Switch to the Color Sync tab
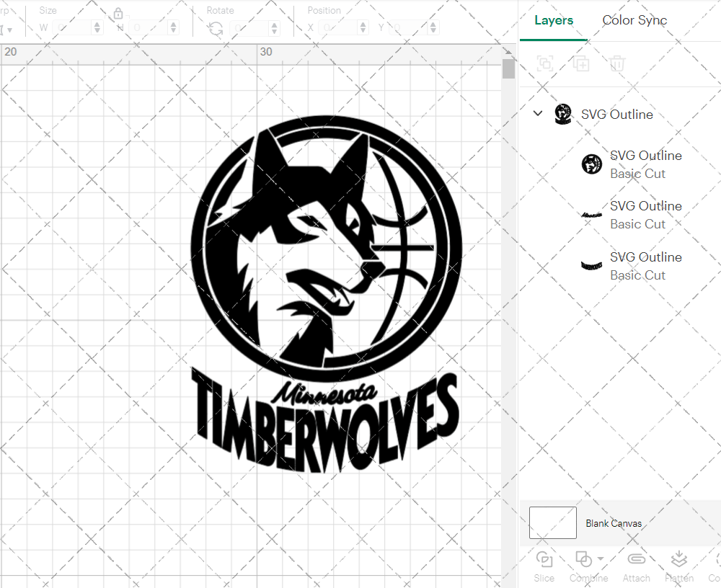This screenshot has width=721, height=588. pyautogui.click(x=634, y=20)
